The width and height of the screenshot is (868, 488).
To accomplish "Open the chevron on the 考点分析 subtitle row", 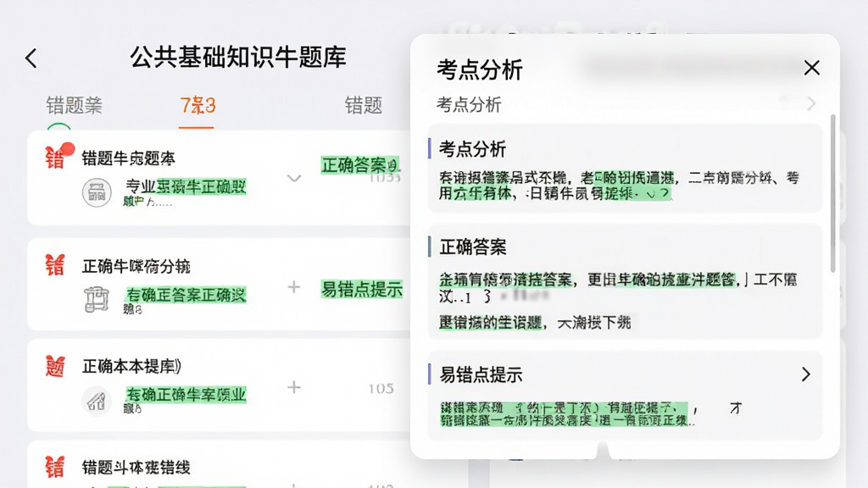I will 811,104.
